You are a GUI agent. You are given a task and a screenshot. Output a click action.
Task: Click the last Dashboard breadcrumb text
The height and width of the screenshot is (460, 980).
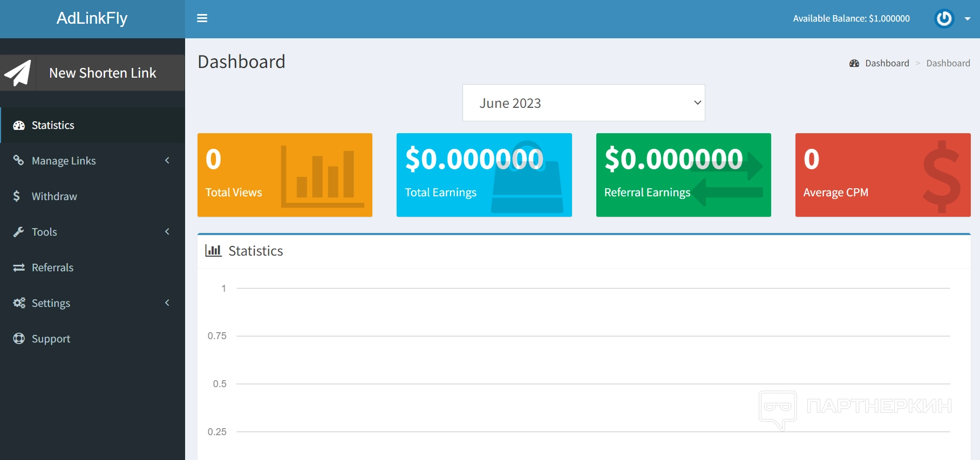tap(948, 63)
